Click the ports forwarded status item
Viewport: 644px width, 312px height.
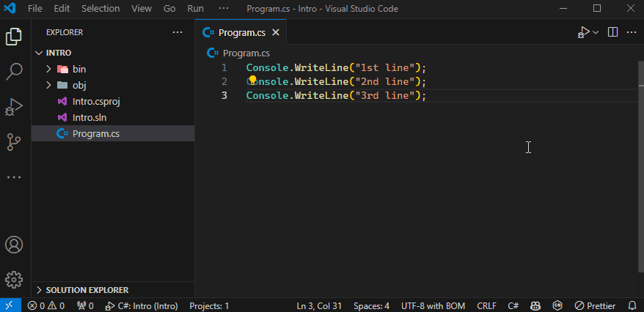coord(85,306)
